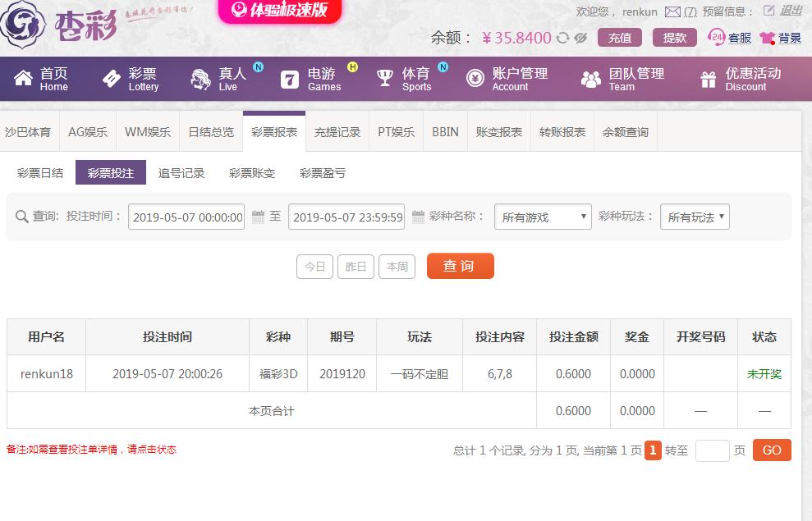The height and width of the screenshot is (521, 812).
Task: Open calendar picker for end time
Action: (x=418, y=217)
